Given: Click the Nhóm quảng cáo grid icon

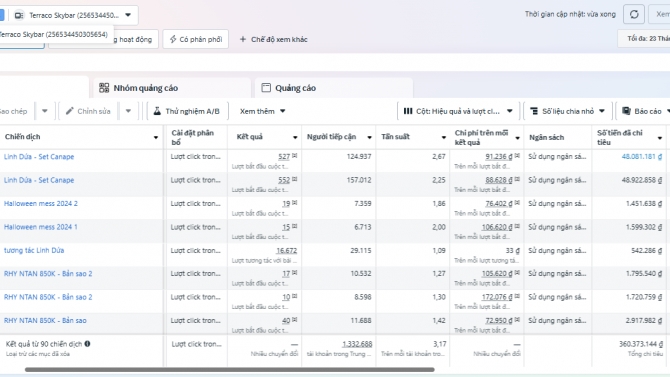Looking at the screenshot, I should 104,88.
